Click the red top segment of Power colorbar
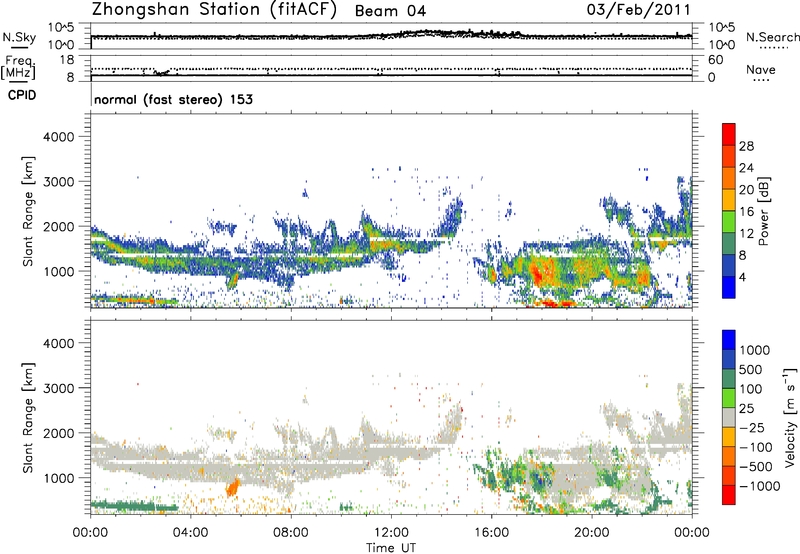 tap(729, 134)
